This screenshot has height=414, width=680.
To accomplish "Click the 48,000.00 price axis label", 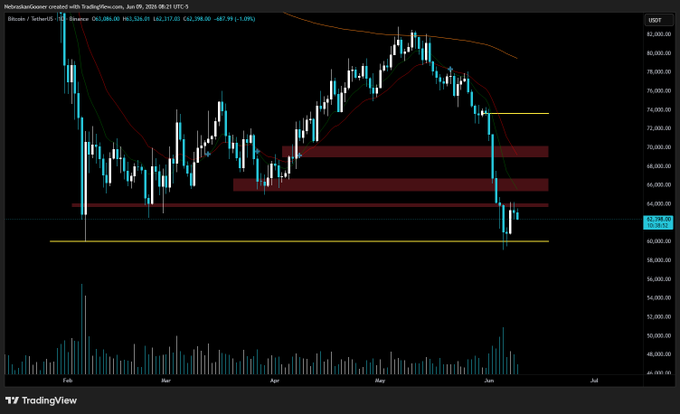I will (659, 354).
